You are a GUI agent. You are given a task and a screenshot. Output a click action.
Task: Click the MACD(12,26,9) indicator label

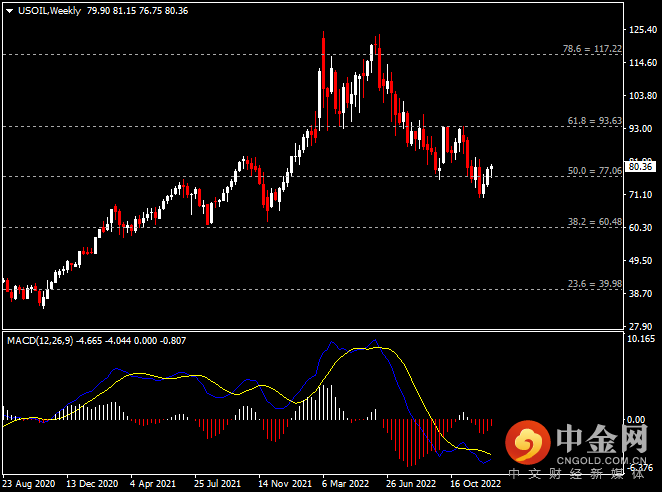click(44, 341)
